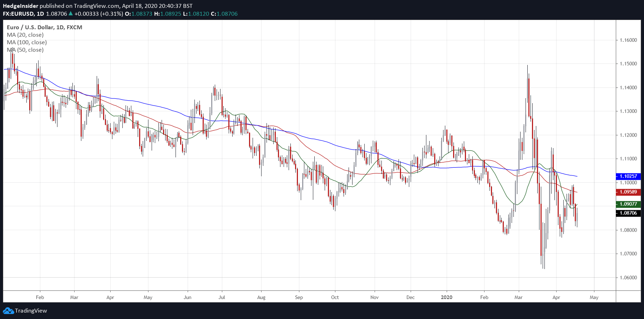644x319 pixels.
Task: Click the Jul label on time axis
Action: coord(222,297)
